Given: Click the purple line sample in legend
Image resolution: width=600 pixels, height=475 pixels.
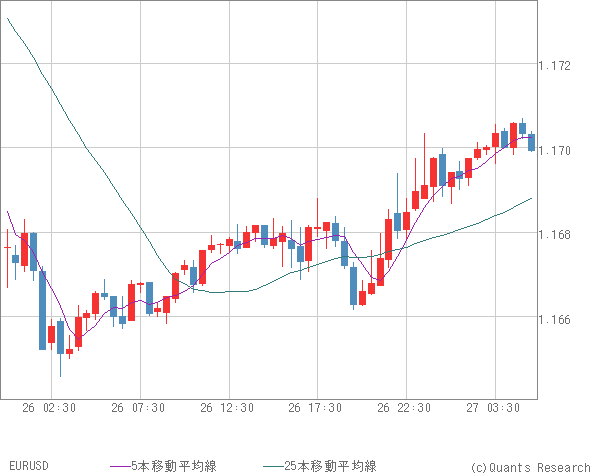Looking at the screenshot, I should coord(121,466).
